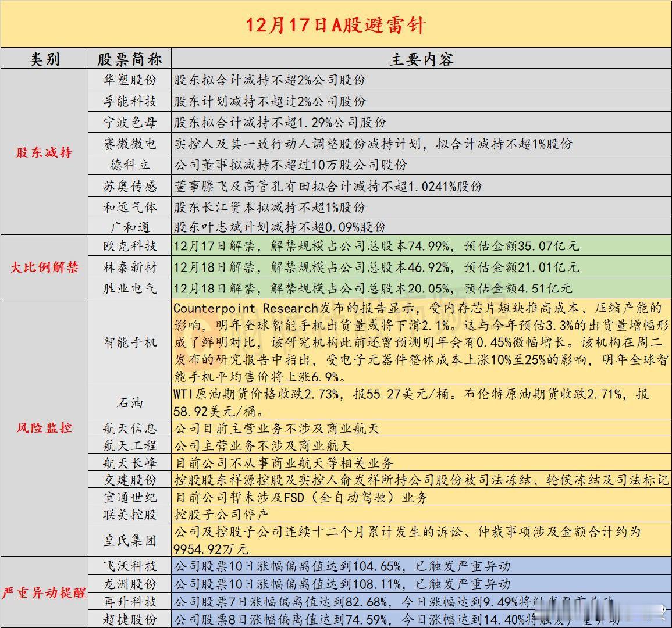The image size is (672, 628).
Task: Select the 华塑股份 stock name
Action: pyautogui.click(x=129, y=80)
